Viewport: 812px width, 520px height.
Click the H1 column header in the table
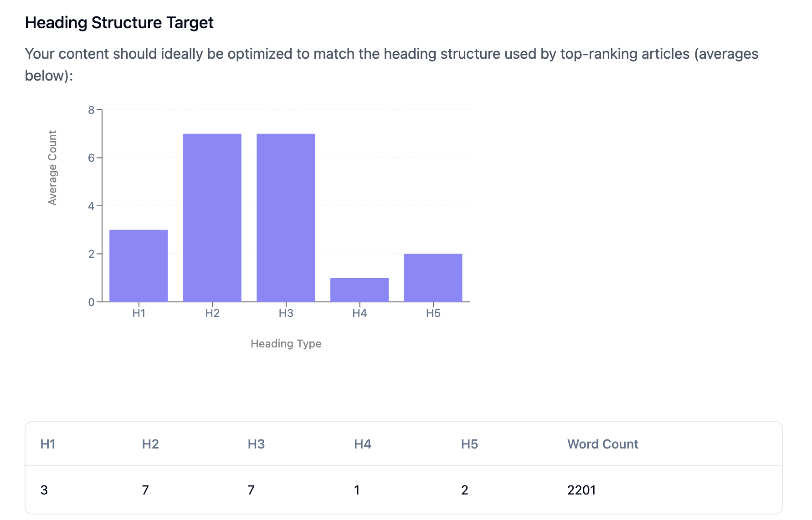point(48,444)
